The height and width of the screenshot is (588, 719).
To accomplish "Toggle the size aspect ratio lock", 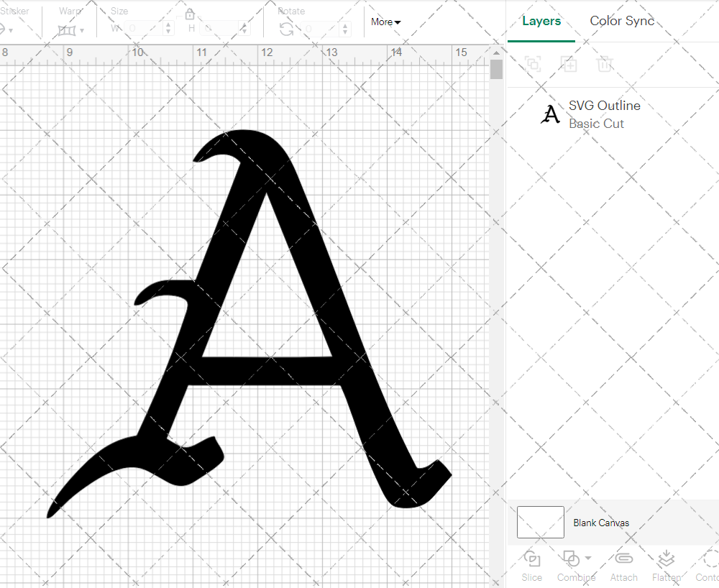I will click(189, 14).
